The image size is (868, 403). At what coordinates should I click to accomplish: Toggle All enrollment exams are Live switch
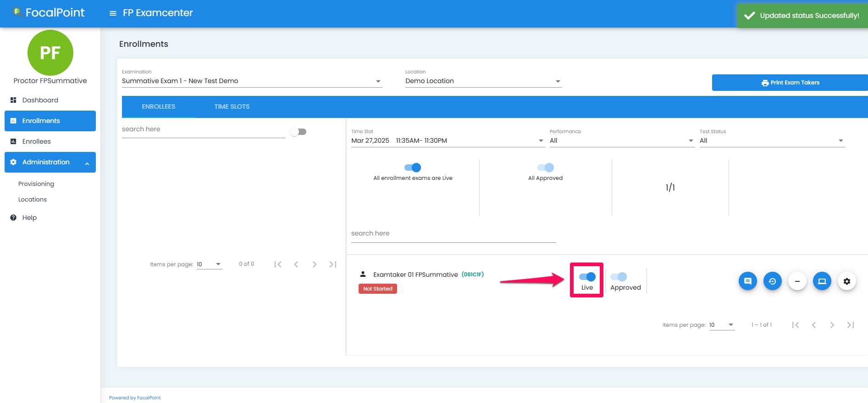(413, 168)
